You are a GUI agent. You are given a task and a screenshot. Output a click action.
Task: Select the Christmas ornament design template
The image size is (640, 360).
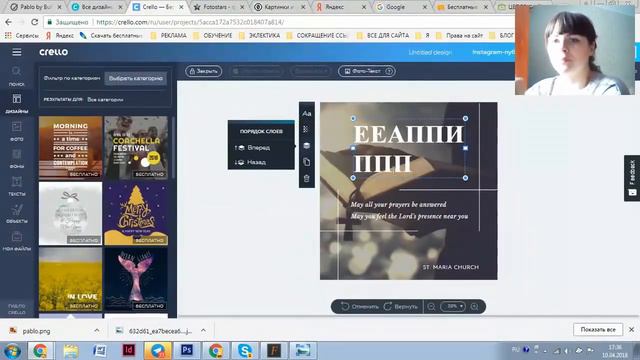click(x=70, y=213)
